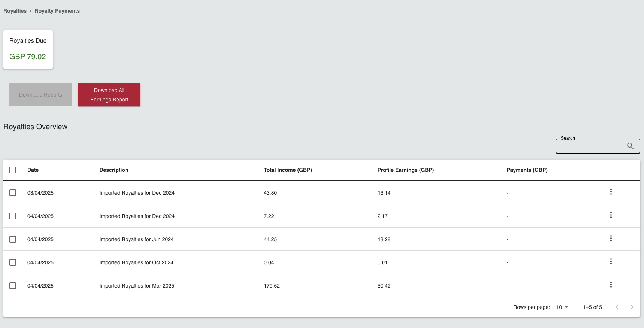
Task: Click the Profile Earnings (GBP) header
Action: (406, 170)
